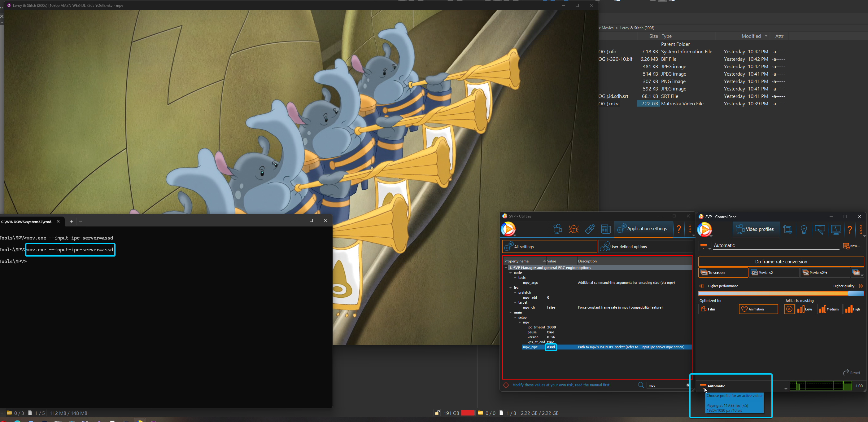The height and width of the screenshot is (422, 868).
Task: Collapse the frc tree node
Action: 511,288
